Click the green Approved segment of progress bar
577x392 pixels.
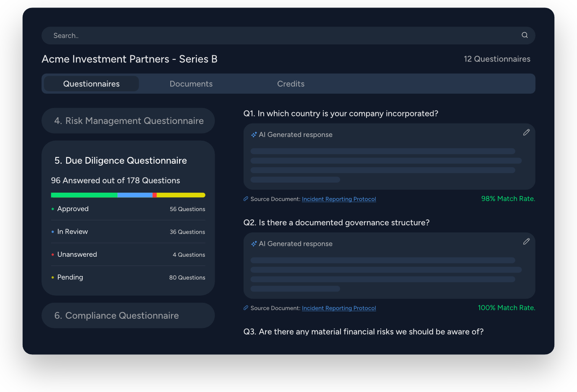point(84,195)
